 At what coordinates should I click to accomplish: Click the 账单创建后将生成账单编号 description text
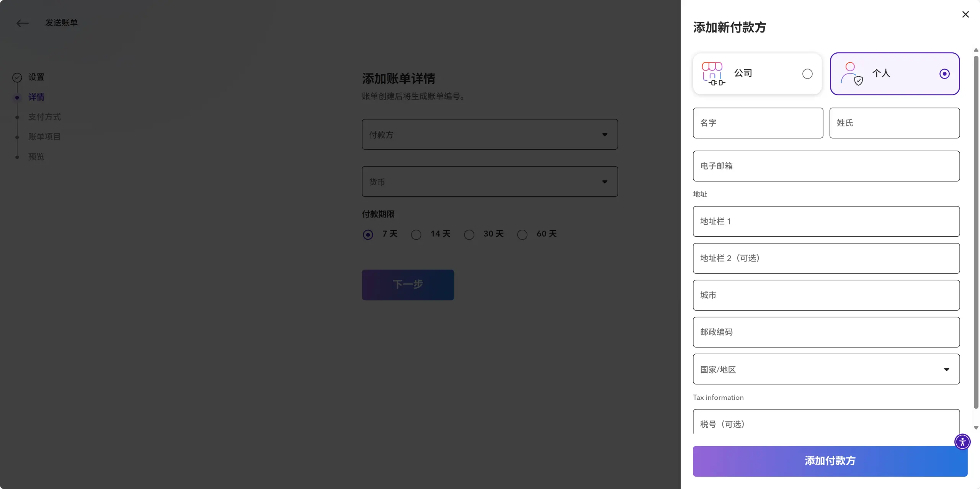pyautogui.click(x=413, y=96)
